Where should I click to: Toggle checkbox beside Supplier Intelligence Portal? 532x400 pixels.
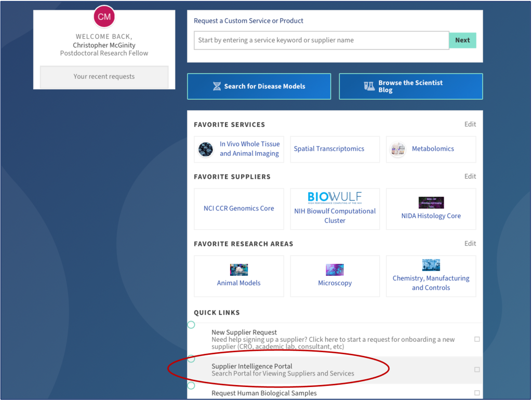point(477,370)
